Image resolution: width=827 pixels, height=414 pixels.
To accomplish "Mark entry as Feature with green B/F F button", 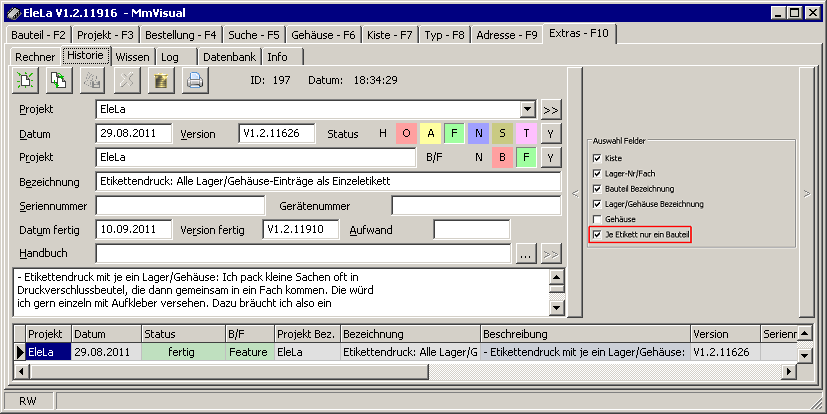I will click(526, 158).
